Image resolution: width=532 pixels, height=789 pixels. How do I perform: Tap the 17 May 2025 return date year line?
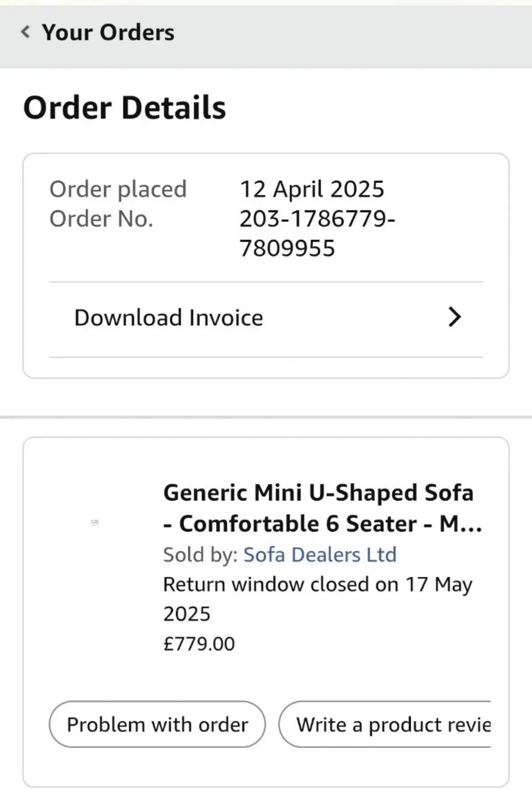coord(187,614)
